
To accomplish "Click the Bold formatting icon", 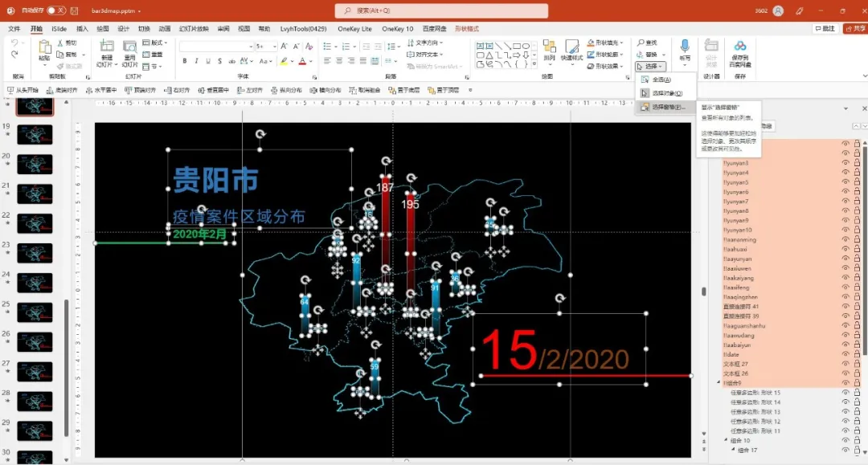I will coord(185,61).
